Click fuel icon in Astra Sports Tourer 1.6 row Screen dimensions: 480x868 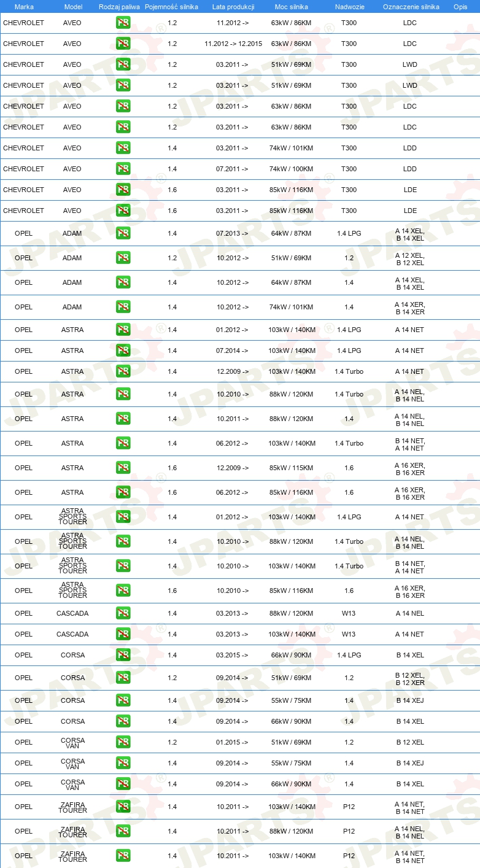(x=123, y=591)
